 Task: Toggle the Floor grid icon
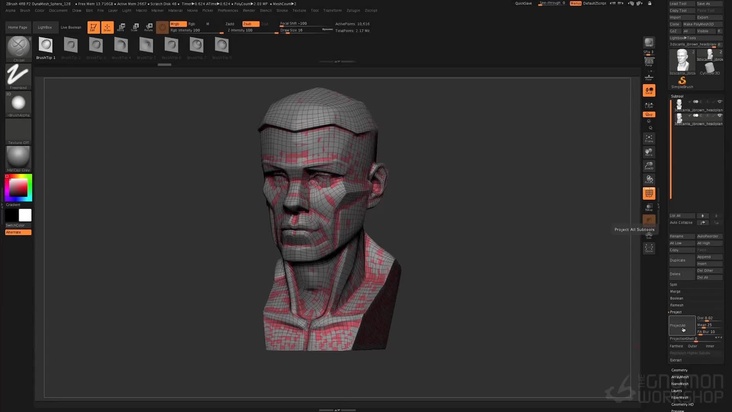649,76
